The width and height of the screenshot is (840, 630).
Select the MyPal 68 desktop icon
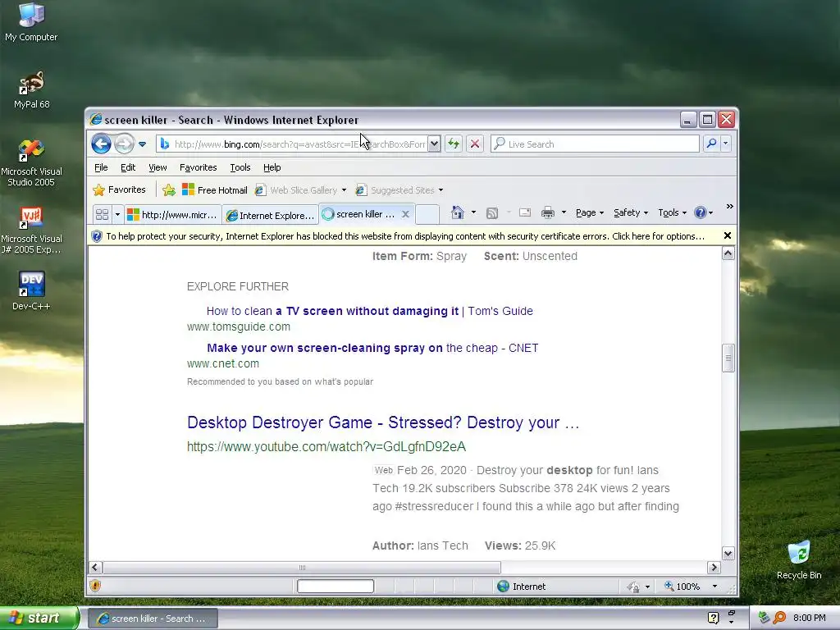click(x=32, y=90)
